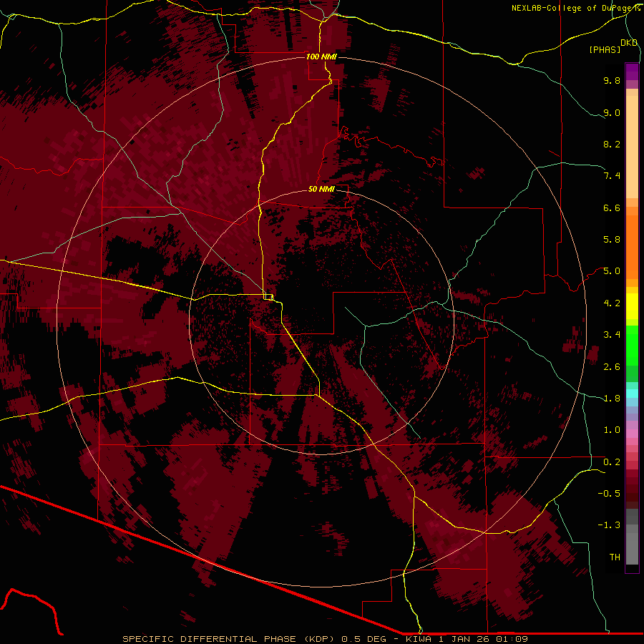Click the '7.4' legend value

tap(612, 176)
